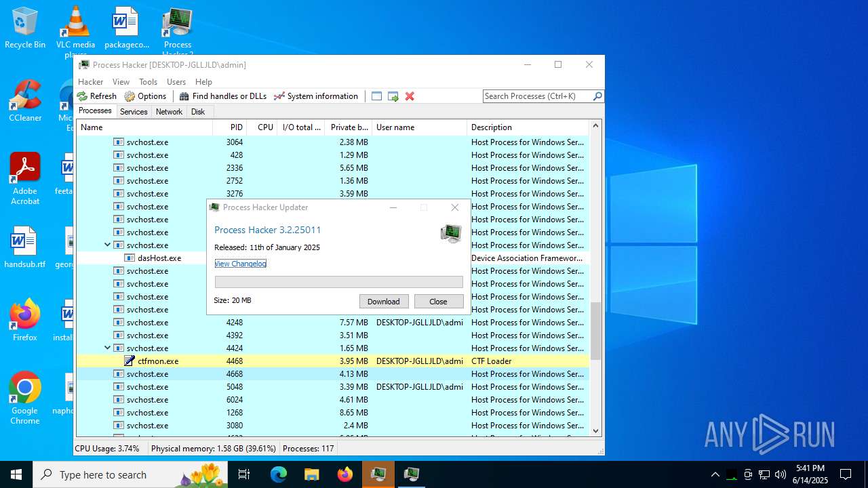Switch to the Network tab

(x=169, y=112)
